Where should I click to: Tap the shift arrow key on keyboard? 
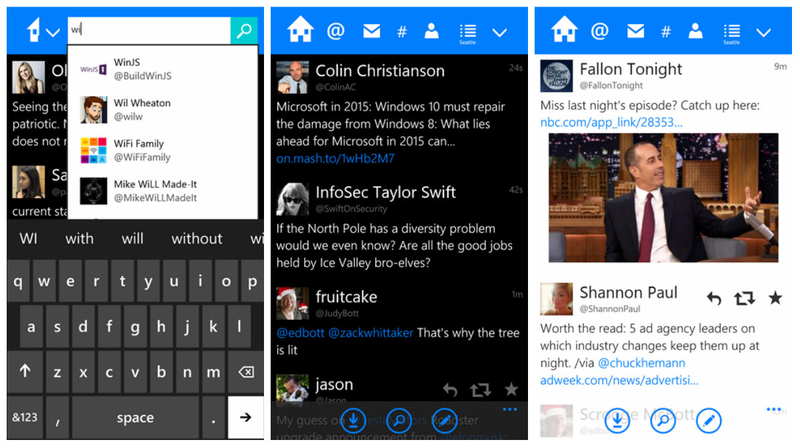pyautogui.click(x=25, y=372)
